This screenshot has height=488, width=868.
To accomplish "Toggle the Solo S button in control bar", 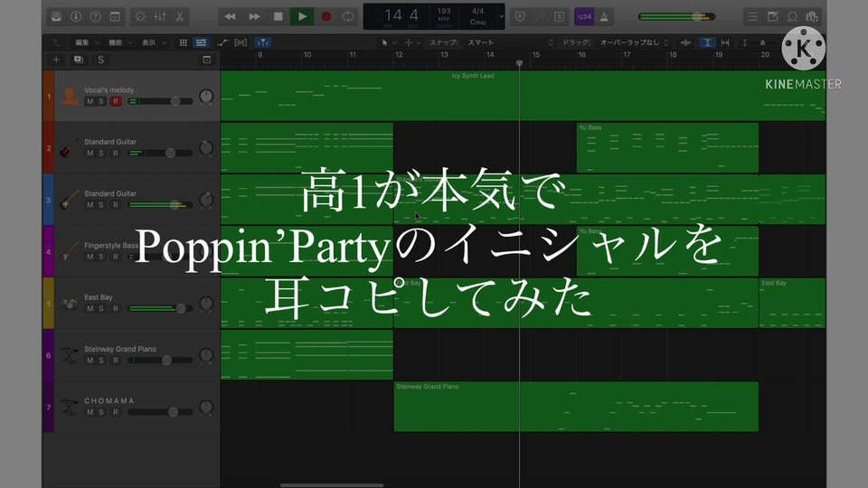I will point(559,16).
